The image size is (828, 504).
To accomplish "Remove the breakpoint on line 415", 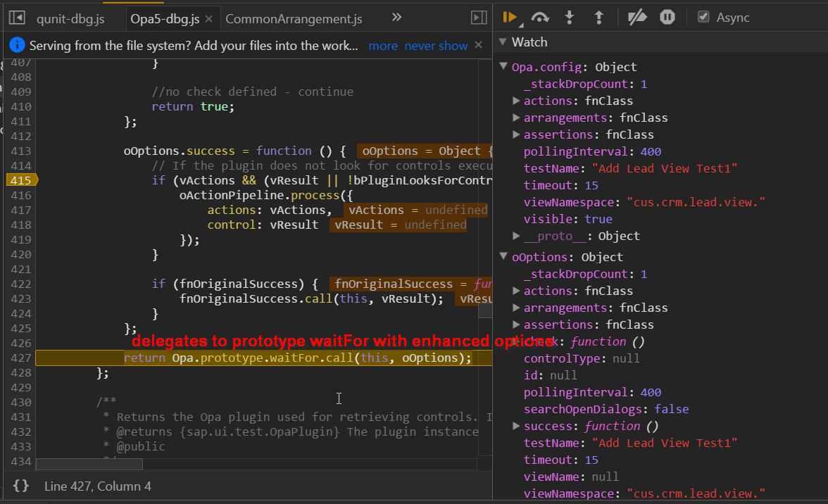I will pyautogui.click(x=21, y=180).
